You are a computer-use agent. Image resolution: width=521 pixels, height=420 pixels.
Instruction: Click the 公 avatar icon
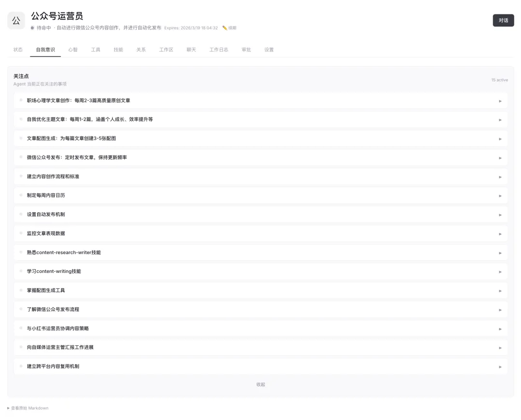16,21
